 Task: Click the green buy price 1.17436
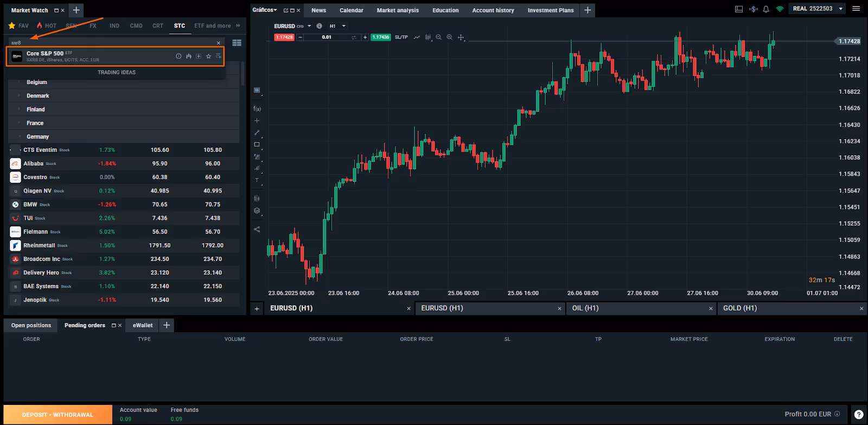click(380, 37)
